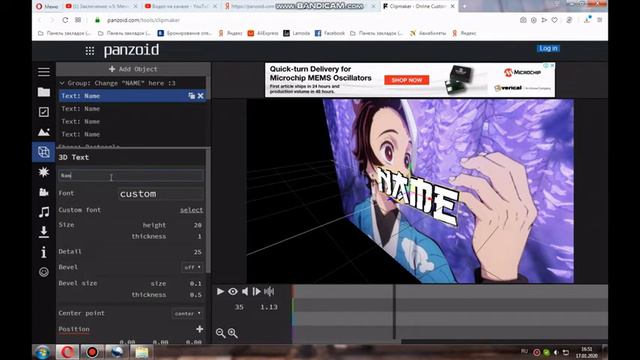Play the animation preview
This screenshot has height=360, width=640.
pyautogui.click(x=220, y=291)
